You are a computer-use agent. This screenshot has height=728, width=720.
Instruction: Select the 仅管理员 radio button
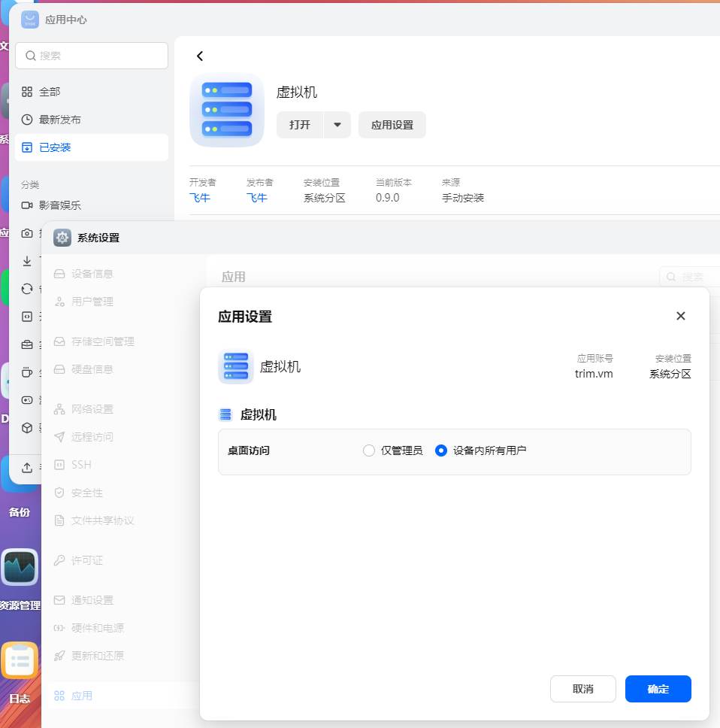(368, 450)
